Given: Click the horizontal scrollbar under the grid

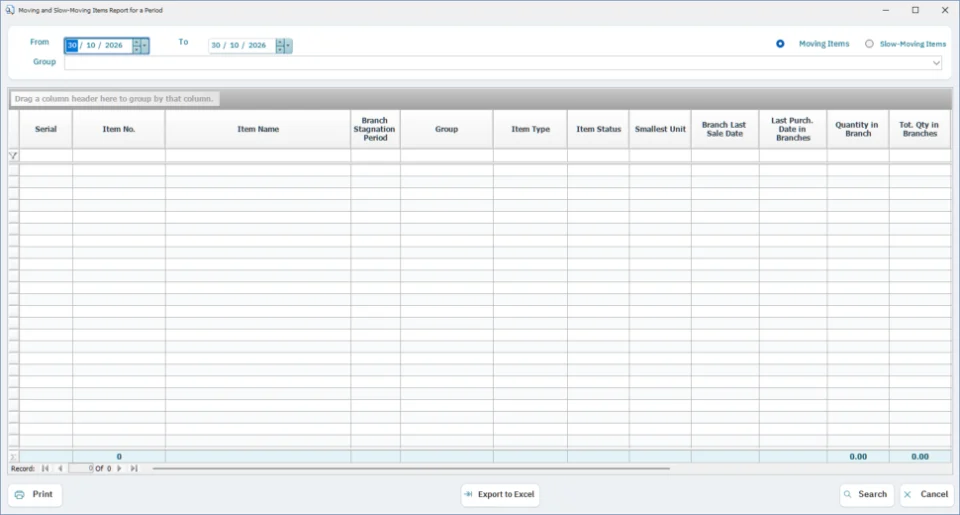Looking at the screenshot, I should tap(411, 468).
